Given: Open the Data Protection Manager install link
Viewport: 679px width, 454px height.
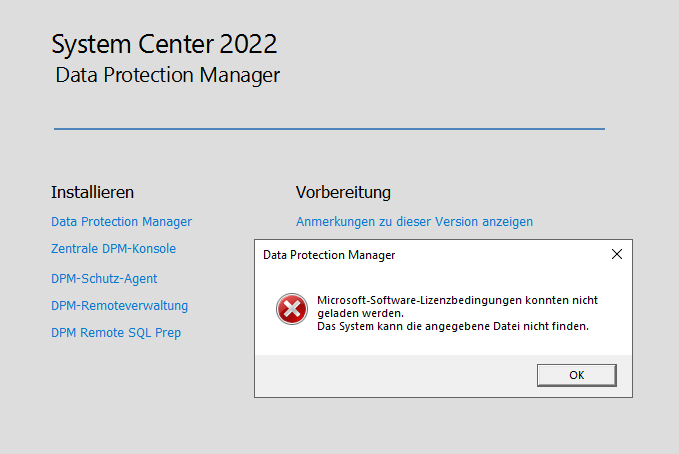Looking at the screenshot, I should pyautogui.click(x=121, y=222).
